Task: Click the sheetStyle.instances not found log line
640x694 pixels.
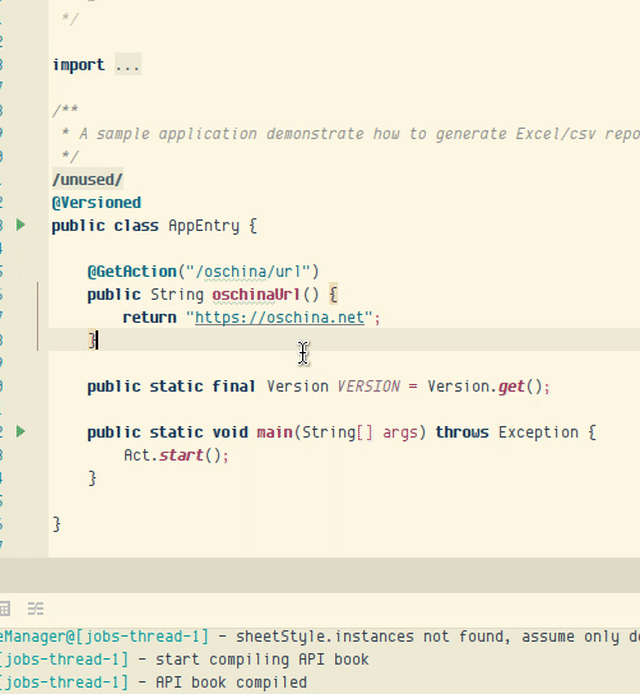Action: [x=320, y=636]
